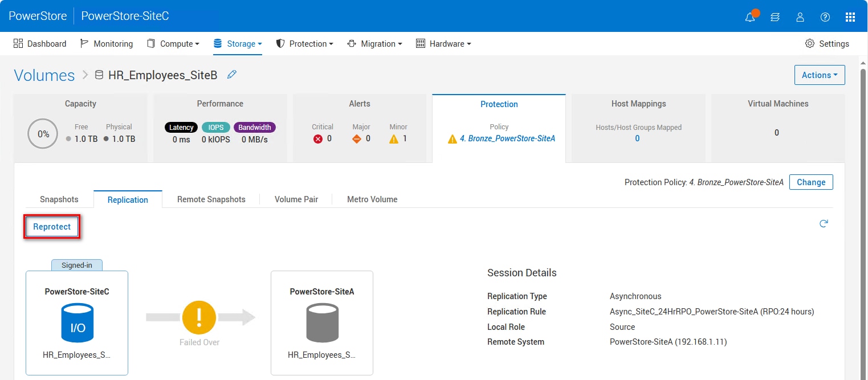
Task: Click PowerStore-SiteA (192.168.1.11) remote system
Action: click(668, 342)
